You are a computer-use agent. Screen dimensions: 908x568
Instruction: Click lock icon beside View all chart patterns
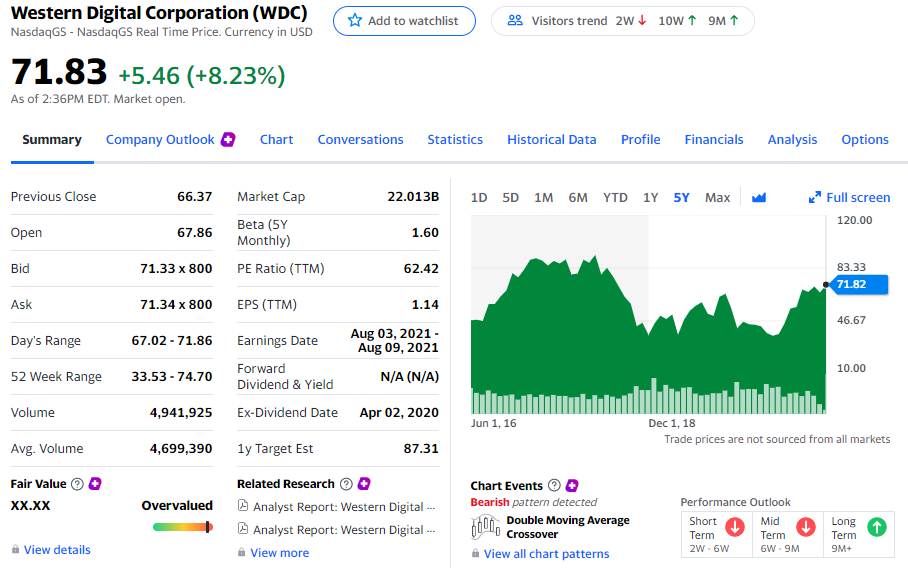click(x=475, y=554)
